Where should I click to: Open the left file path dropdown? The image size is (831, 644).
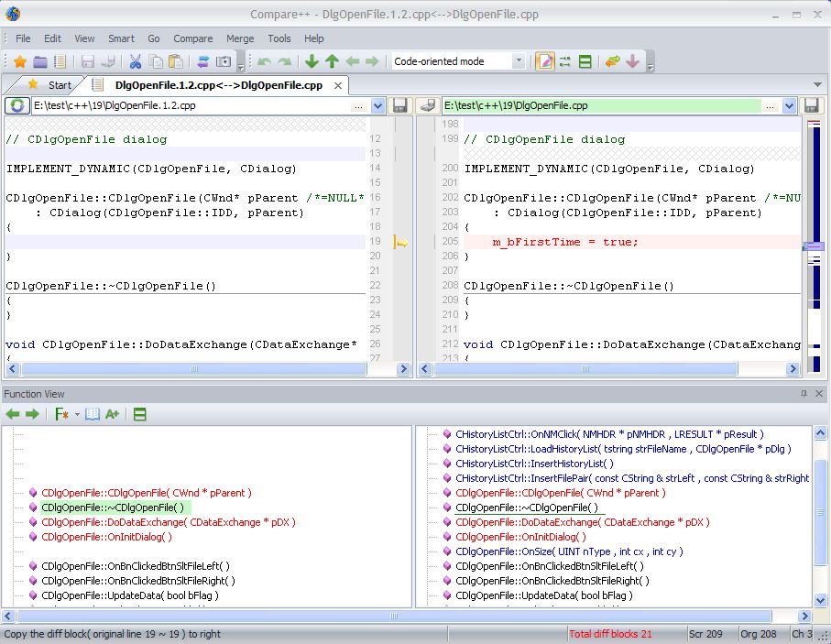click(x=377, y=105)
